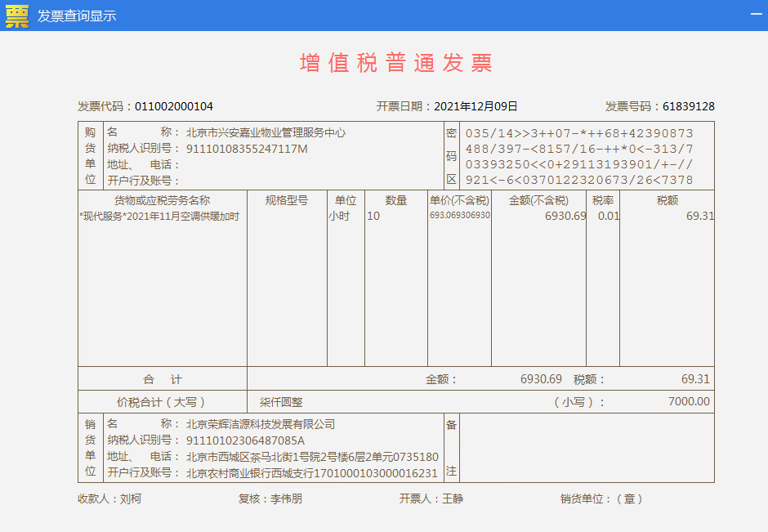Select invoice code 011002000104
768x532 pixels.
pos(174,106)
